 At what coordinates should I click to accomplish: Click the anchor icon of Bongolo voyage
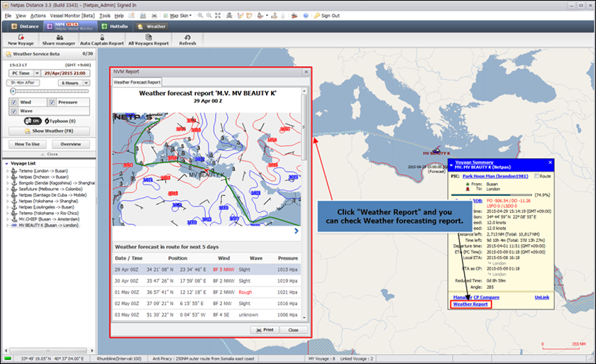[x=14, y=183]
